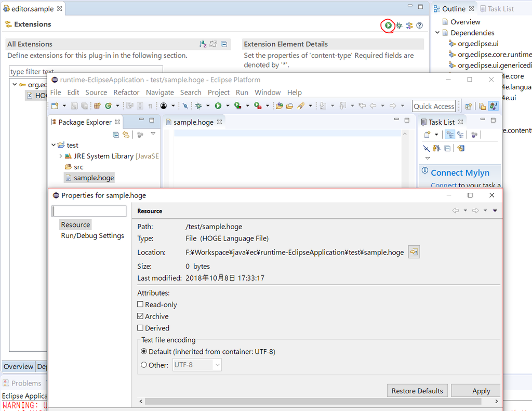Click green Run button in main toolbar

click(x=218, y=106)
